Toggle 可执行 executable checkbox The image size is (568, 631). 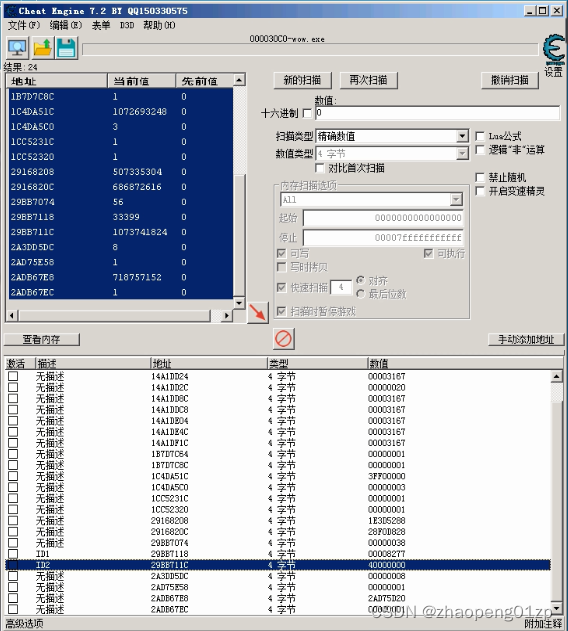click(428, 254)
